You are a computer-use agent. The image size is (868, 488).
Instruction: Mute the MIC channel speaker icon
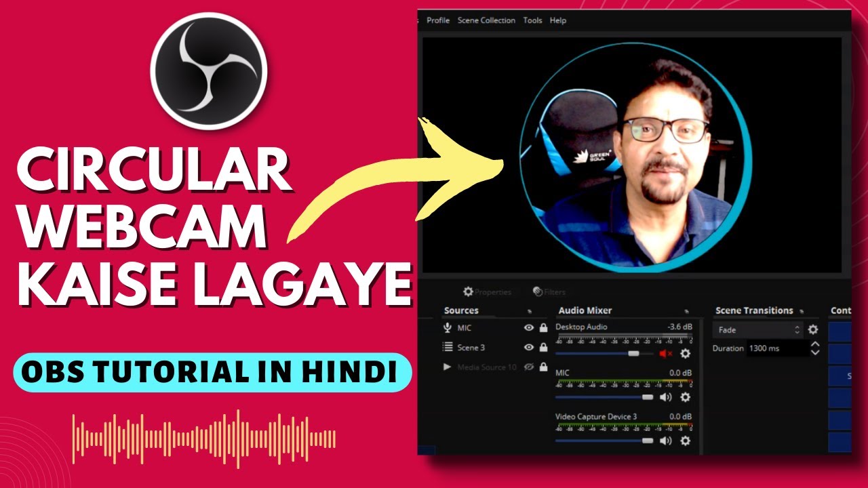pyautogui.click(x=666, y=397)
